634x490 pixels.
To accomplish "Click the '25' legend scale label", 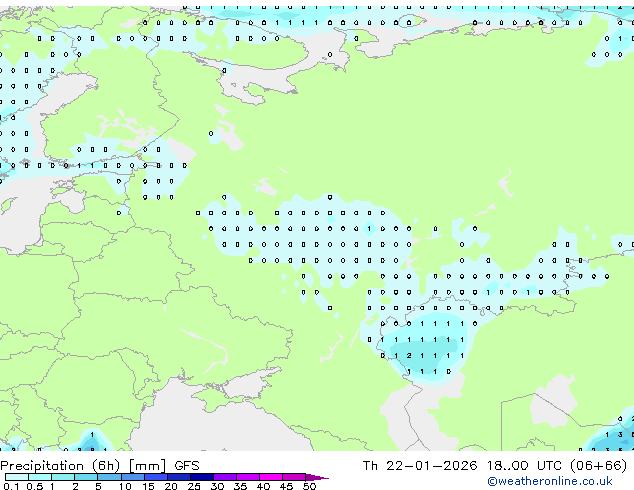I will [x=194, y=486].
